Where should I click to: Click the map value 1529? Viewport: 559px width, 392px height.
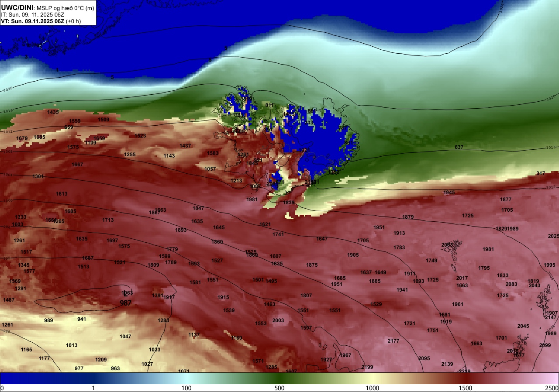coord(376,304)
